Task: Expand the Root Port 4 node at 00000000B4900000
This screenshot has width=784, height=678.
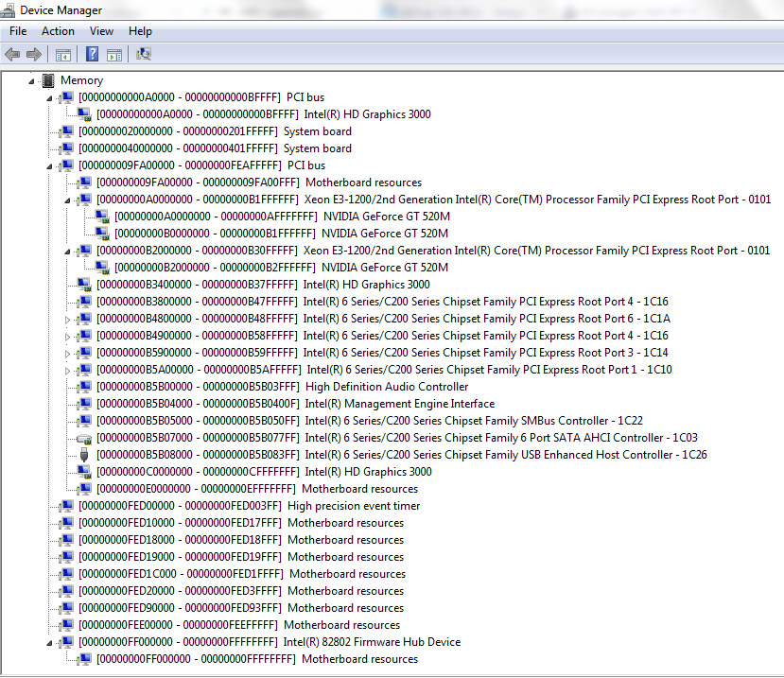Action: 67,336
